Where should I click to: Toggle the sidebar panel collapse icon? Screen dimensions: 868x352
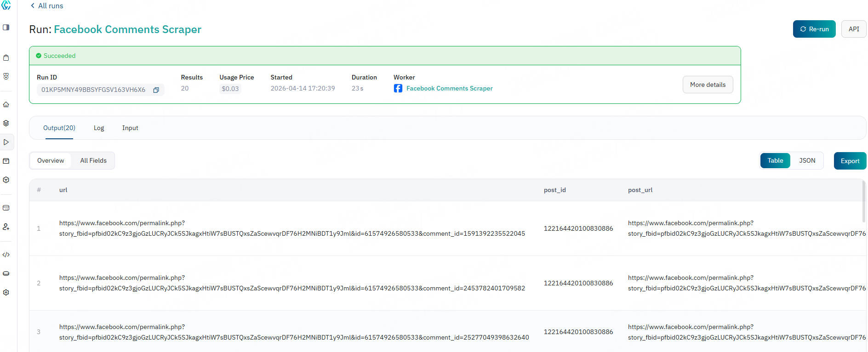click(6, 28)
